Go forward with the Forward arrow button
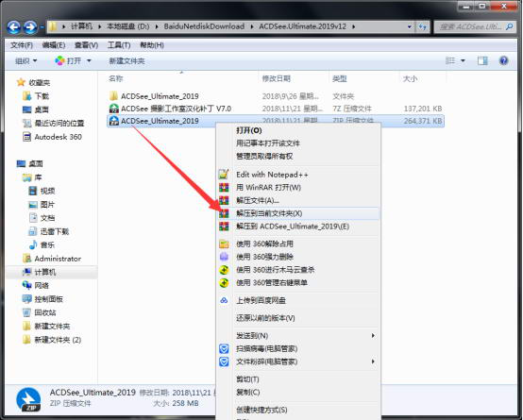Screen dimensions: 523x420 [30, 26]
